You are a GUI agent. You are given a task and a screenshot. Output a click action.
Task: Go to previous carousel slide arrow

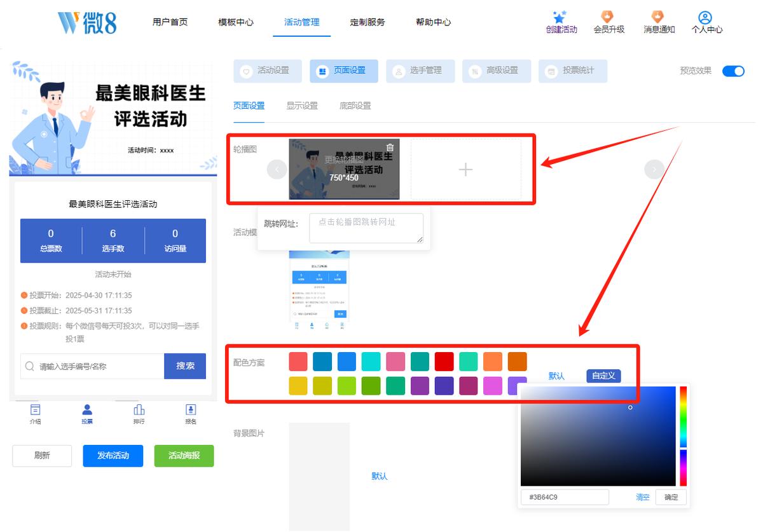277,170
